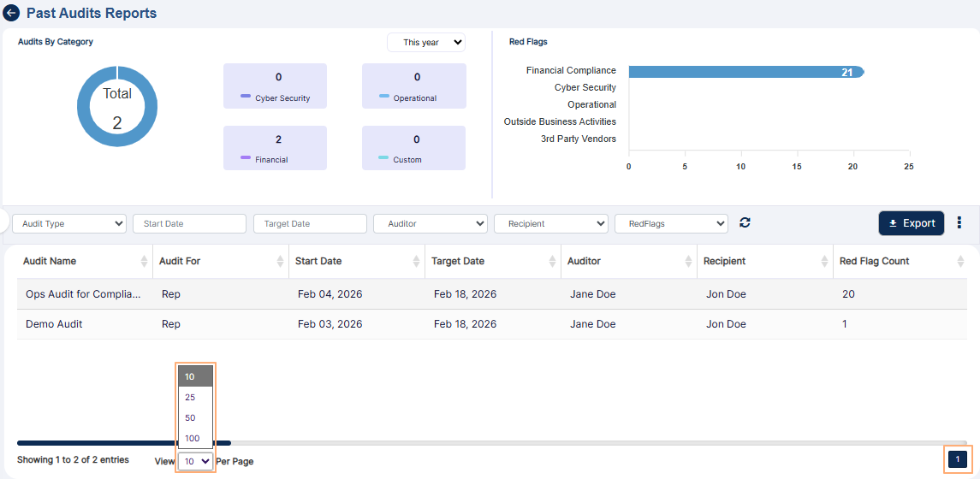This screenshot has height=479, width=980.
Task: Select 10 entries per page option
Action: coord(196,376)
